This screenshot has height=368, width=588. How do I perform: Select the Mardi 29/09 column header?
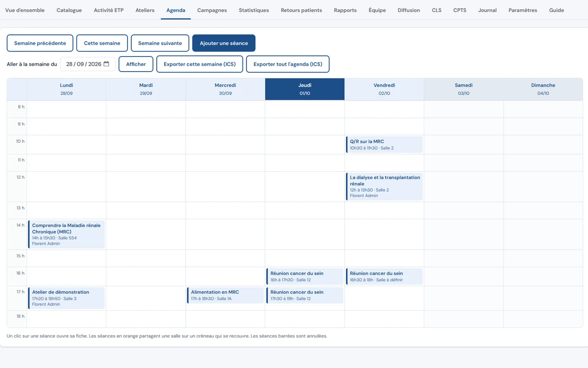[x=146, y=89]
